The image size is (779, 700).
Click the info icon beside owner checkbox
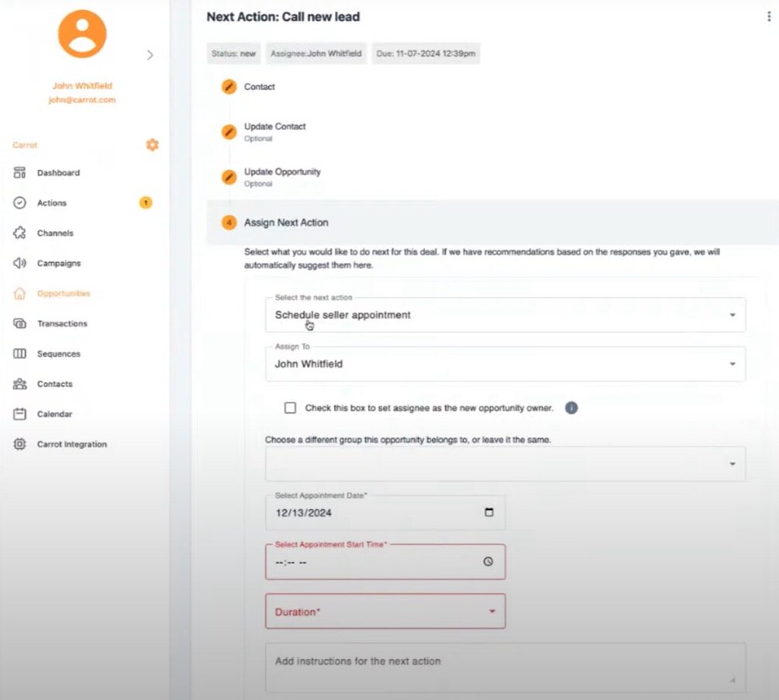pos(571,408)
